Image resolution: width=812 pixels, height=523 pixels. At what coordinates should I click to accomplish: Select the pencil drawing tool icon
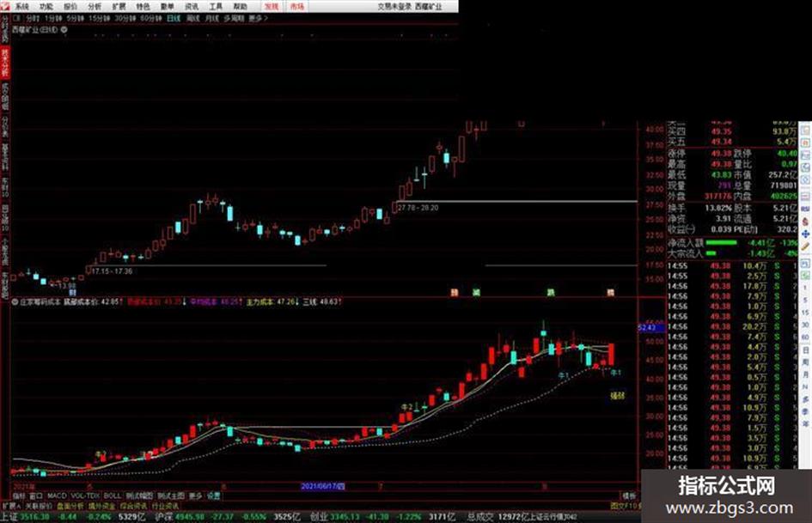[x=805, y=247]
